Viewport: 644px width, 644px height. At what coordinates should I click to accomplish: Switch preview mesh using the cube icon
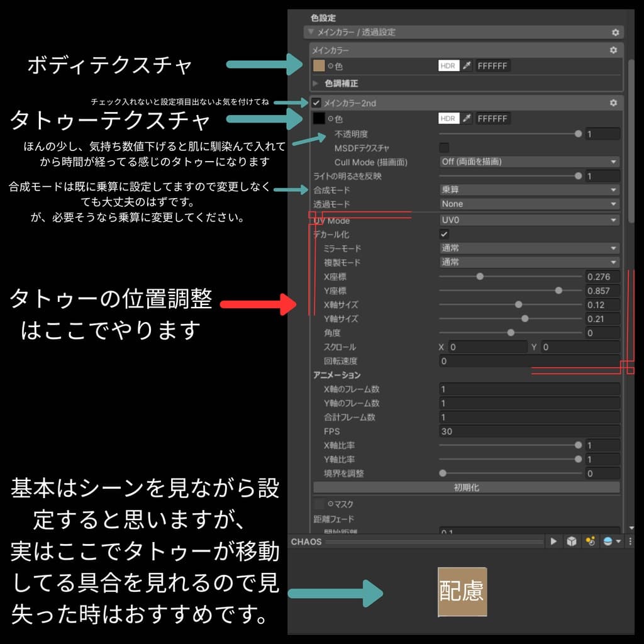572,541
